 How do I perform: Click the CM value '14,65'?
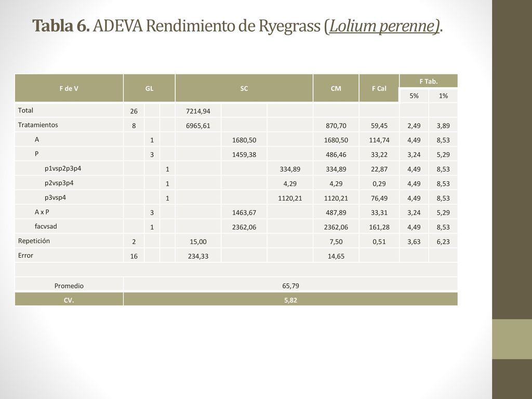point(336,256)
